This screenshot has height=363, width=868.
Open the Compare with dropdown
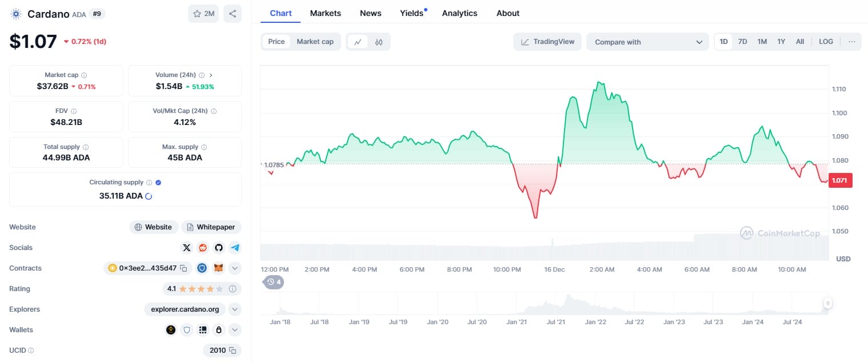tap(648, 42)
